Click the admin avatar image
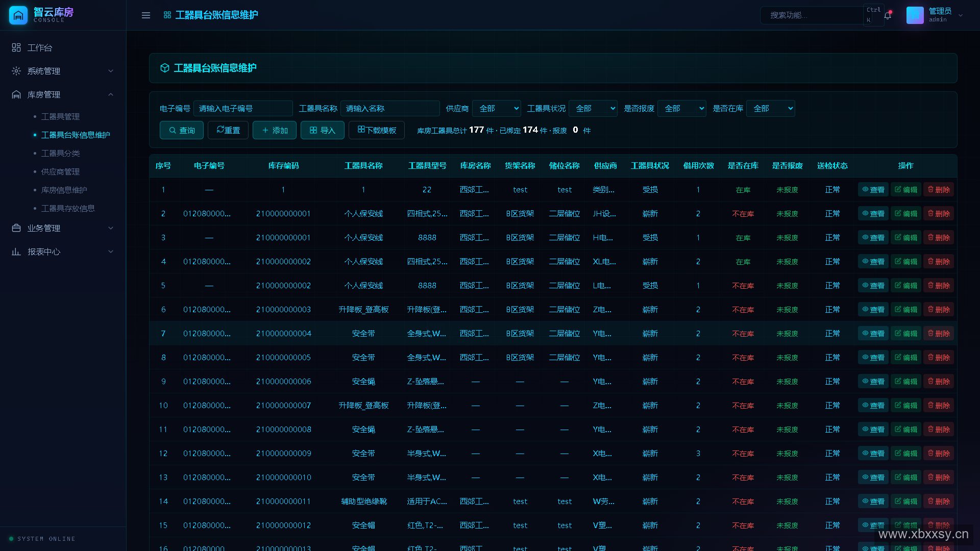980x551 pixels. tap(915, 15)
